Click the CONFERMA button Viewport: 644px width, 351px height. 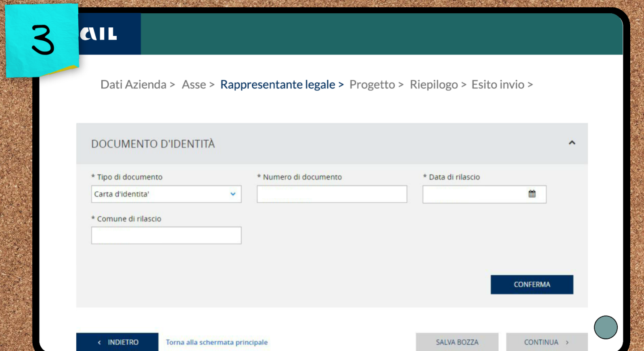click(532, 285)
